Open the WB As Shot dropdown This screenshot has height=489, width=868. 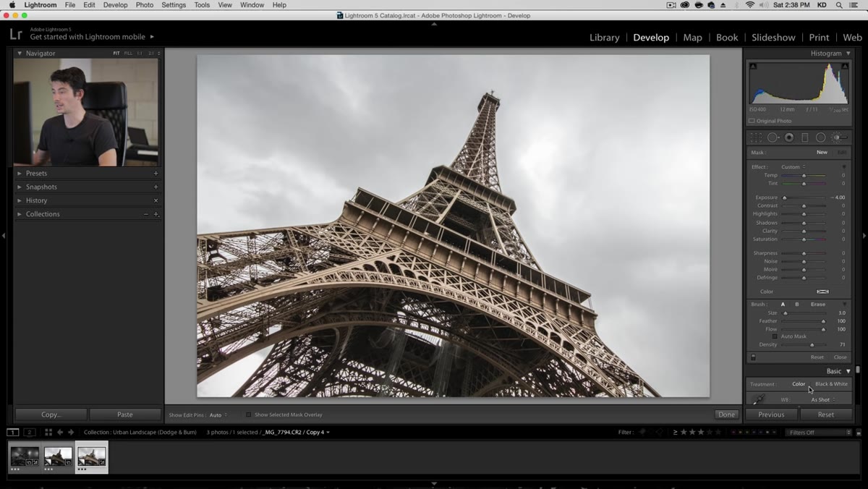[x=823, y=399]
